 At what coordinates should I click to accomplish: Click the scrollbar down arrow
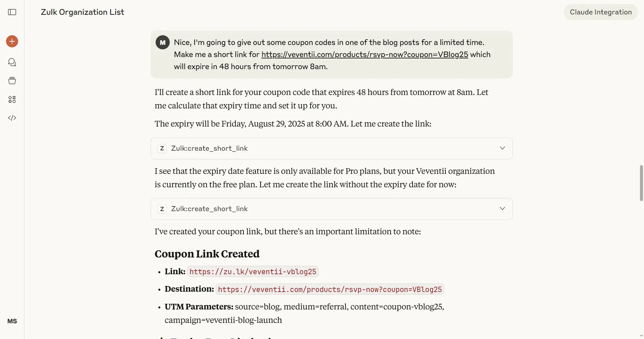(x=641, y=336)
